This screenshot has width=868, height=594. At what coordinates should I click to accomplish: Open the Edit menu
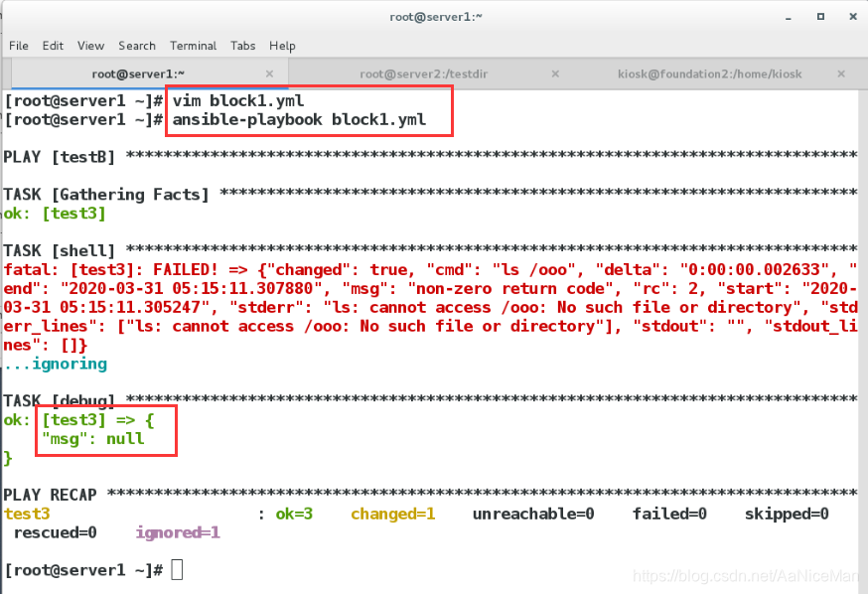(53, 46)
